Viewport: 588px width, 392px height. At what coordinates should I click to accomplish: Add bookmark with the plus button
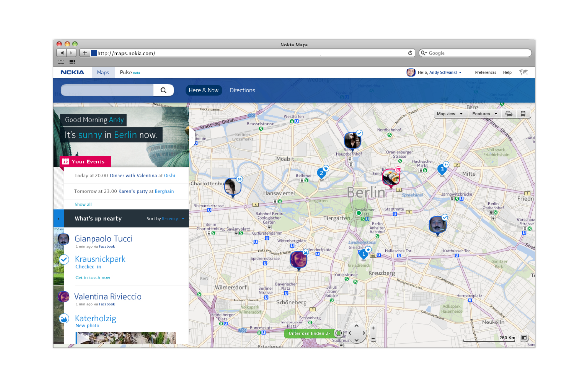(85, 53)
